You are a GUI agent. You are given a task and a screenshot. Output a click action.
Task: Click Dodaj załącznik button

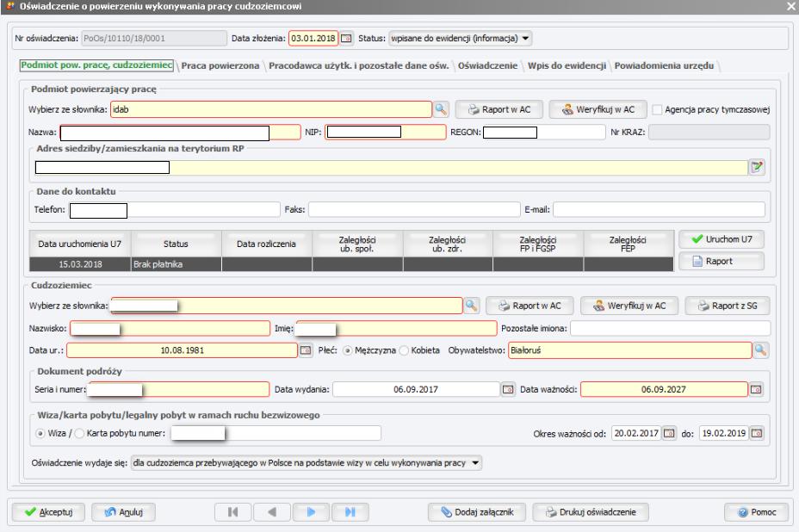477,512
